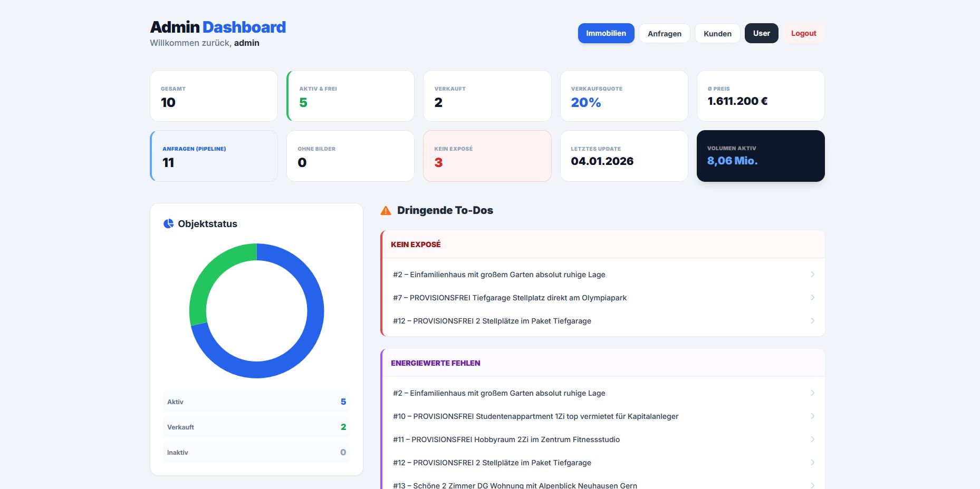Click the chevron on the #12 Stellplätze Kein Exposé row
This screenshot has width=980, height=489.
pos(812,320)
